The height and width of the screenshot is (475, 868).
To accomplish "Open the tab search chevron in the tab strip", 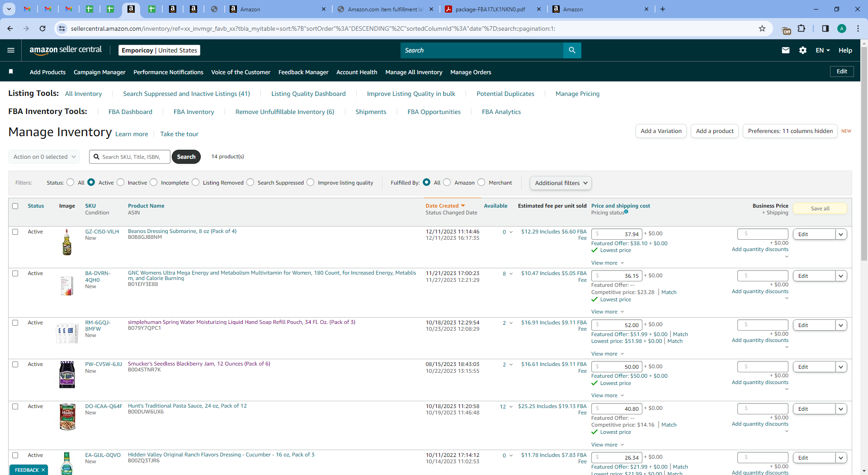I will (x=9, y=9).
